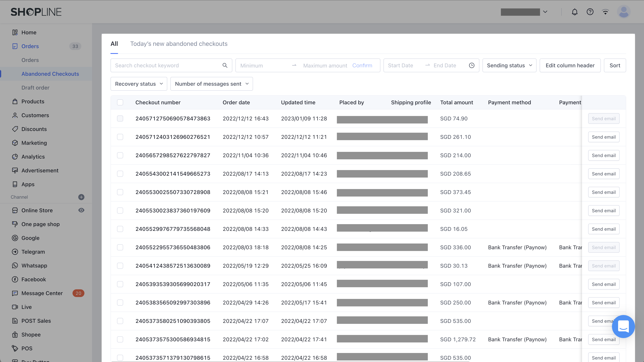Click the Edit column header button
This screenshot has width=644, height=362.
click(570, 65)
